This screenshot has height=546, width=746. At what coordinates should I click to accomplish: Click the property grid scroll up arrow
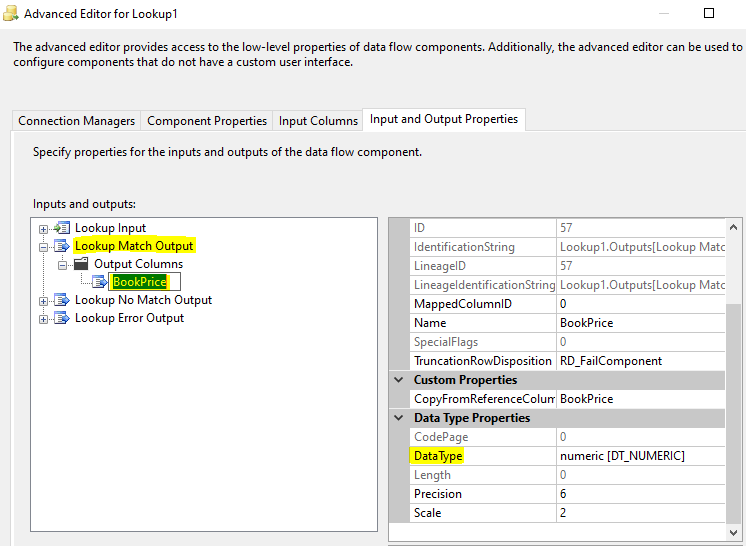(x=733, y=227)
